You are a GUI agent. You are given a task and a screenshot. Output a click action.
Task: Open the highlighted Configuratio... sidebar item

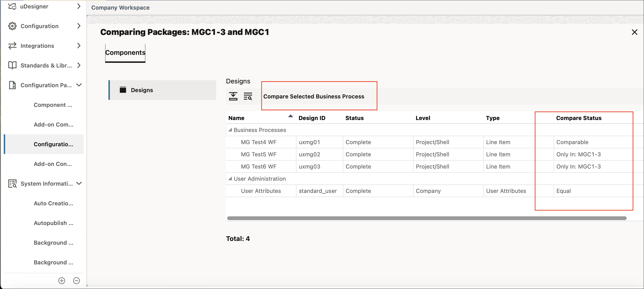click(x=44, y=144)
